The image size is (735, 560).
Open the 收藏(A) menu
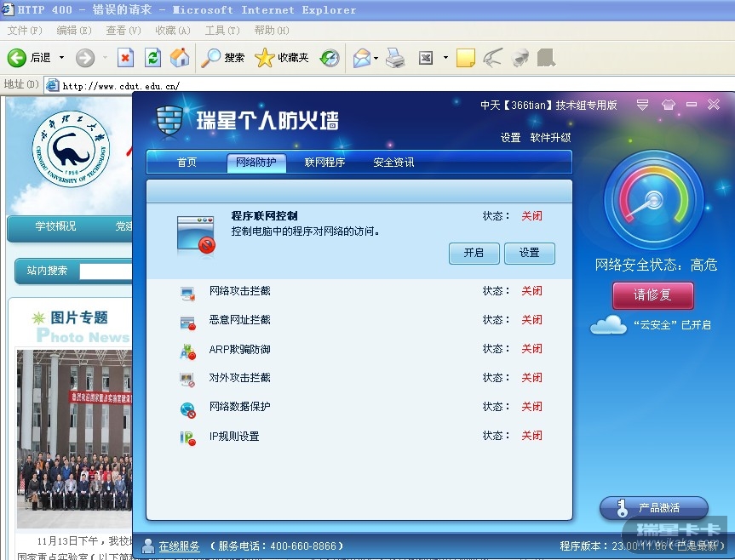click(173, 31)
